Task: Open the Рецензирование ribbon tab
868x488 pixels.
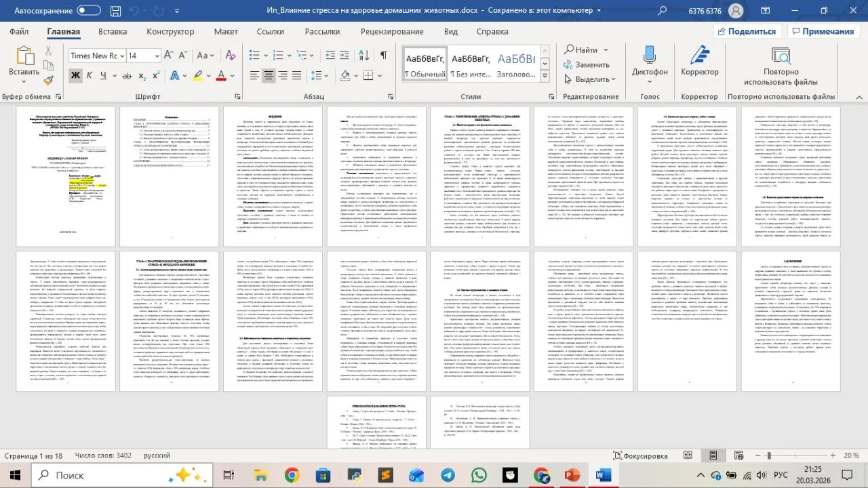Action: tap(392, 31)
